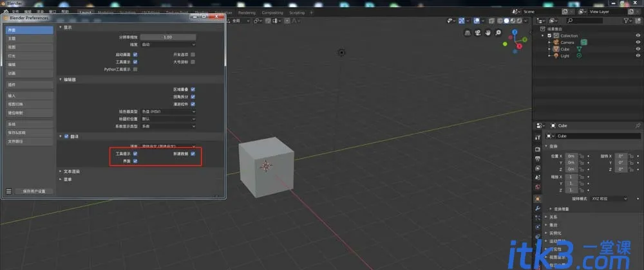Switch to wireframe viewport shading
644x270 pixels.
click(x=500, y=21)
